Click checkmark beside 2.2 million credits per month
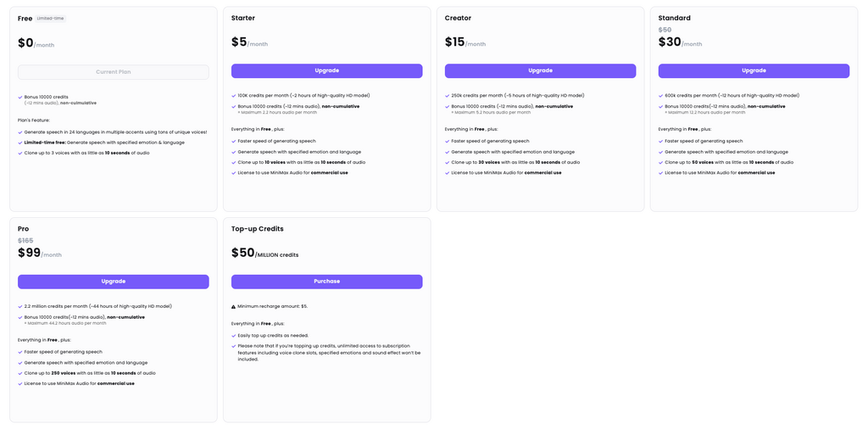868x430 pixels. coord(20,306)
